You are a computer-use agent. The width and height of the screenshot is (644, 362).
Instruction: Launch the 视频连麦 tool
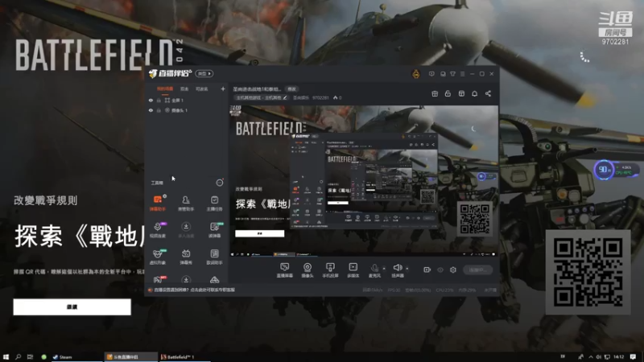[x=158, y=230]
